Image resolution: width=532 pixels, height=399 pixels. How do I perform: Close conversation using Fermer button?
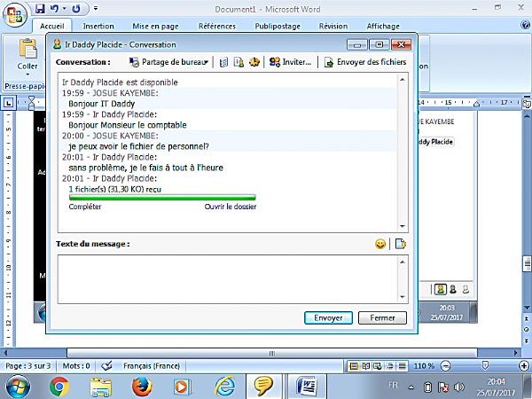pyautogui.click(x=382, y=318)
